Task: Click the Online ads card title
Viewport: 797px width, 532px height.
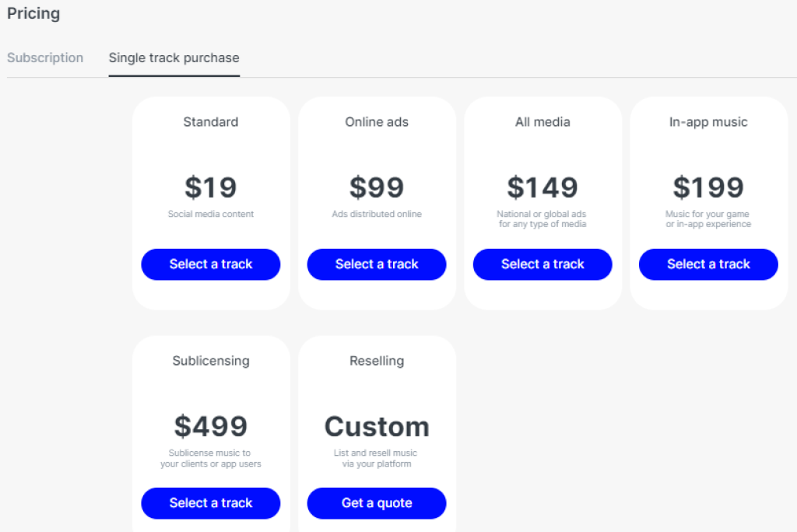Action: pos(376,121)
